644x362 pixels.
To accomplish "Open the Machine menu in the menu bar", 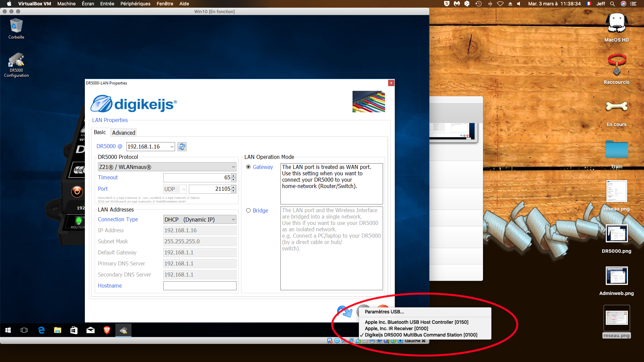I will pyautogui.click(x=66, y=4).
